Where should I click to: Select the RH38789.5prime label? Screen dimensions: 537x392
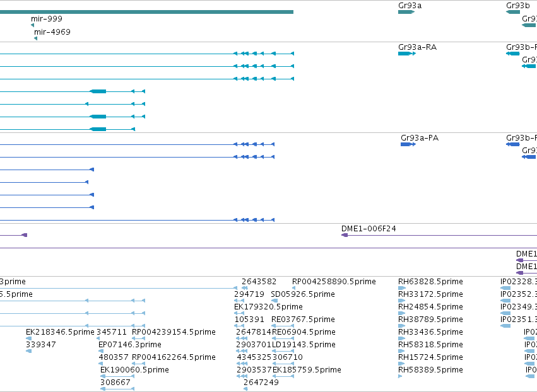(430, 320)
